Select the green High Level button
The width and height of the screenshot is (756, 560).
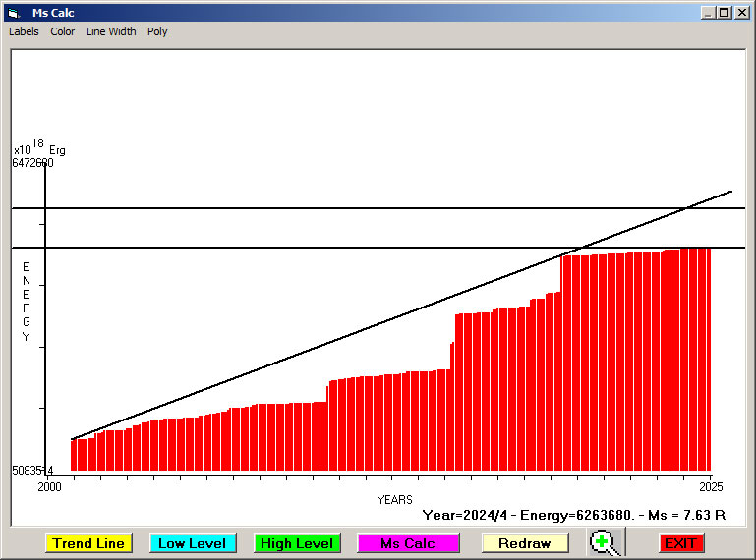pos(296,543)
